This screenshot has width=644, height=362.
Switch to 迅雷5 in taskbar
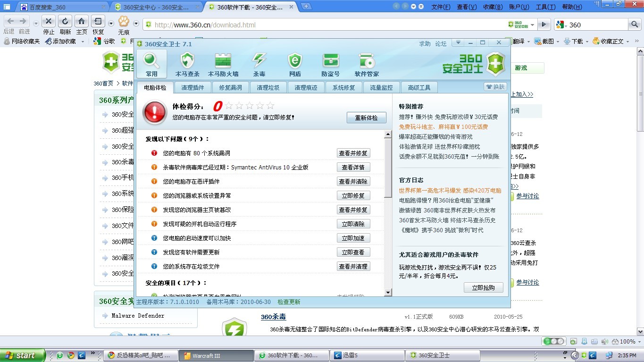pos(367,355)
